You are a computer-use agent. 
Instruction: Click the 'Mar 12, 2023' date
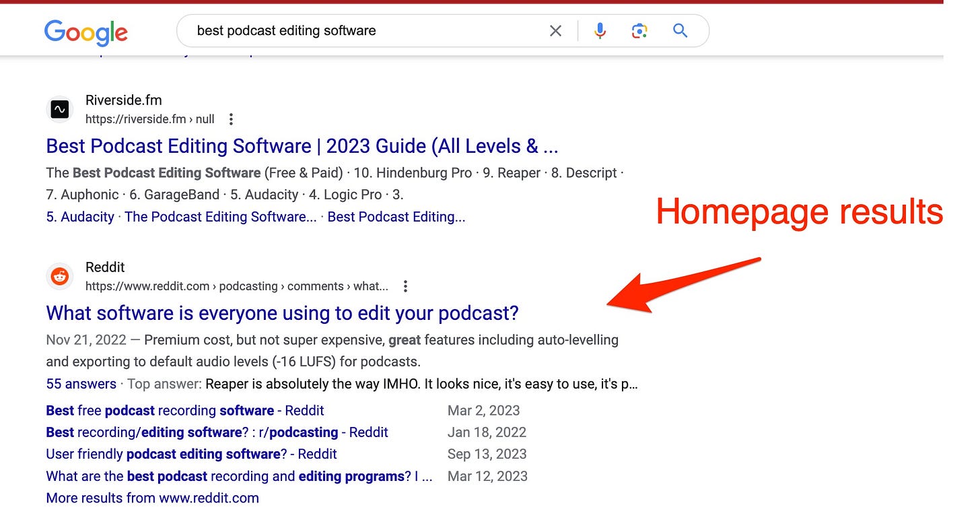487,476
